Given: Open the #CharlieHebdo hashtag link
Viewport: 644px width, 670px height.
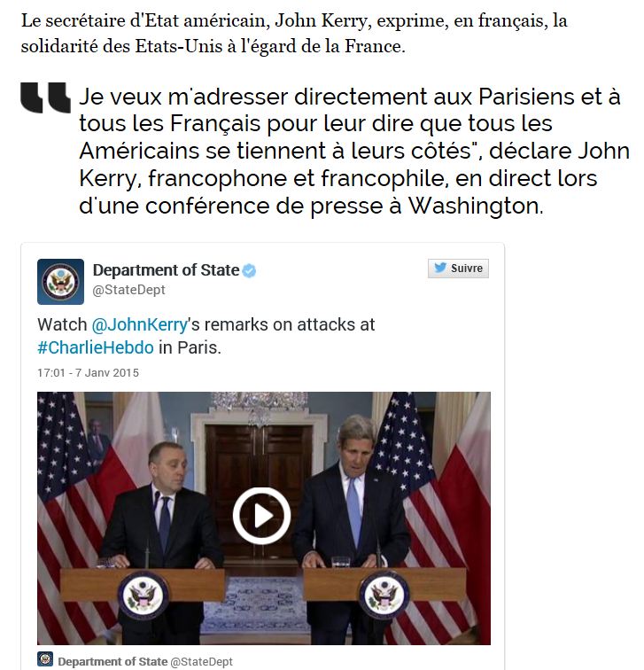Looking at the screenshot, I should point(96,347).
